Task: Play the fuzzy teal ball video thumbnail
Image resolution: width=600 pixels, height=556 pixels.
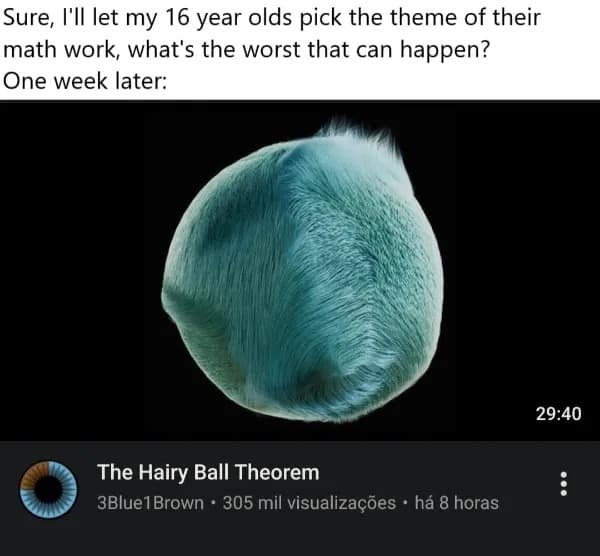Action: (300, 271)
